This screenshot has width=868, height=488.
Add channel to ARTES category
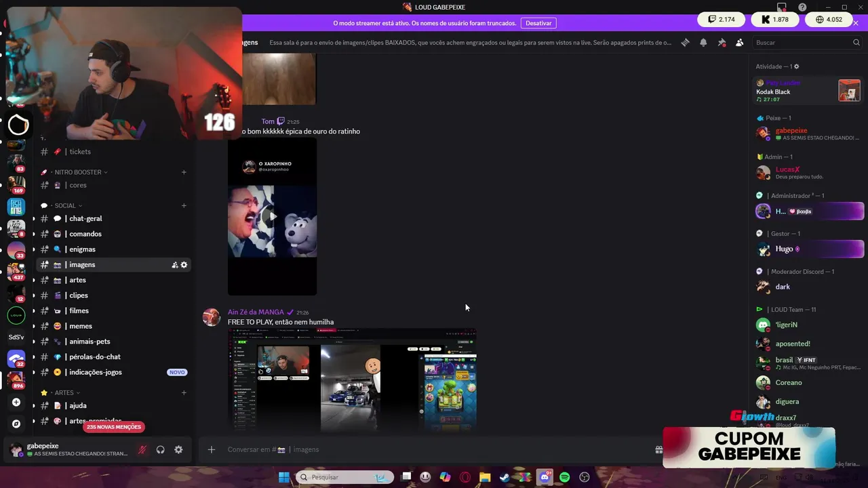[184, 392]
